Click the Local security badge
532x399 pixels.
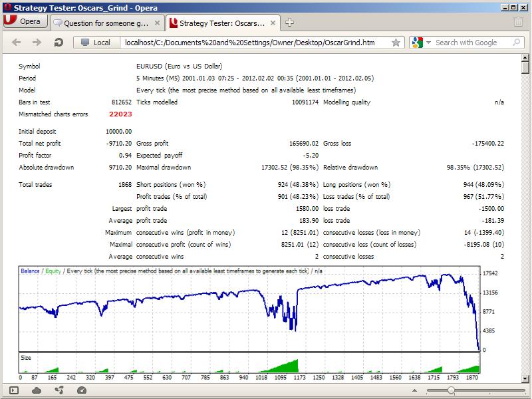pyautogui.click(x=95, y=43)
